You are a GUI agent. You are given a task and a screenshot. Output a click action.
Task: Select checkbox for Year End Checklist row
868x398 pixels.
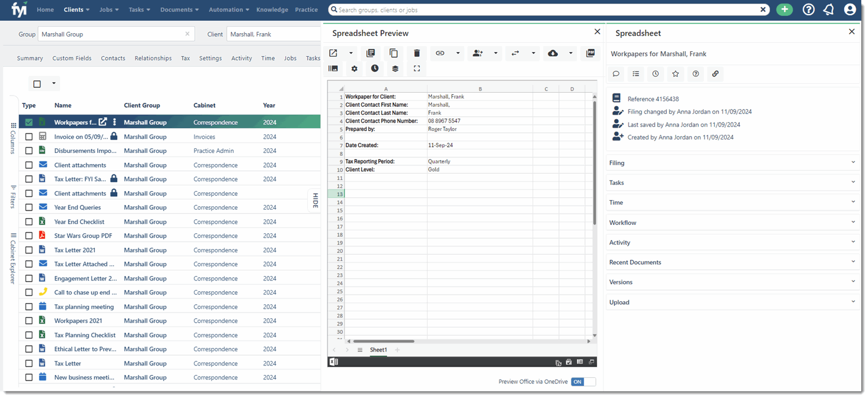[29, 221]
